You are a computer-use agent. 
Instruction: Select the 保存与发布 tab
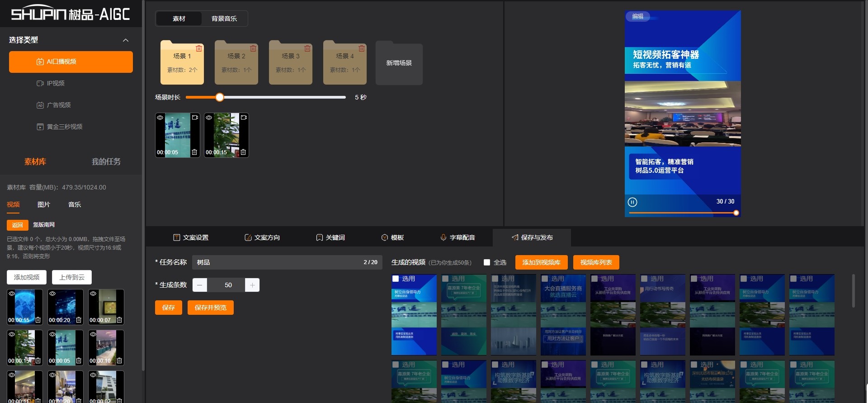tap(532, 237)
